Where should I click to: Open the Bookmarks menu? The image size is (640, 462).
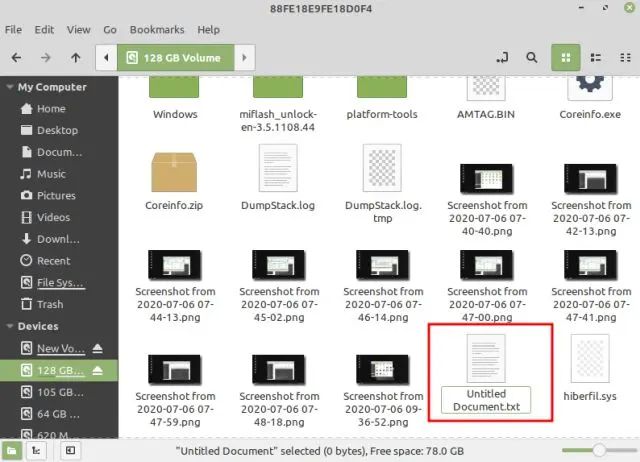[x=155, y=30]
